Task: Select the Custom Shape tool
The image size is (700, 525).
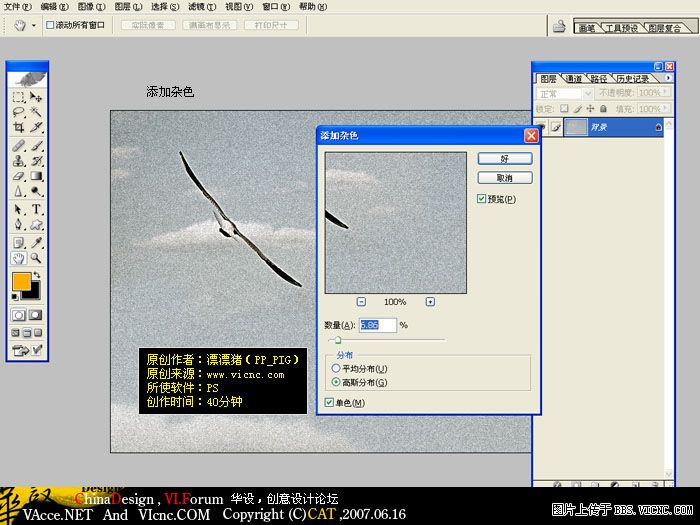Action: 36,225
